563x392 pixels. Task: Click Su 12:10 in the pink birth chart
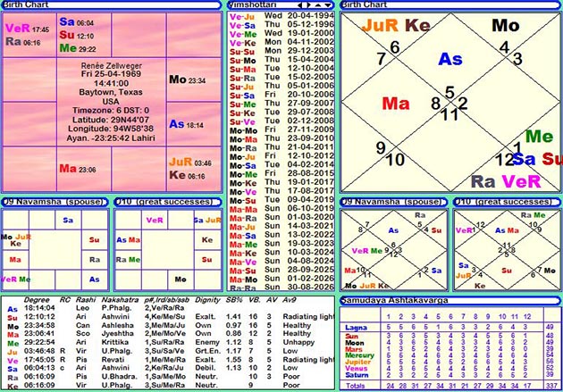(77, 36)
